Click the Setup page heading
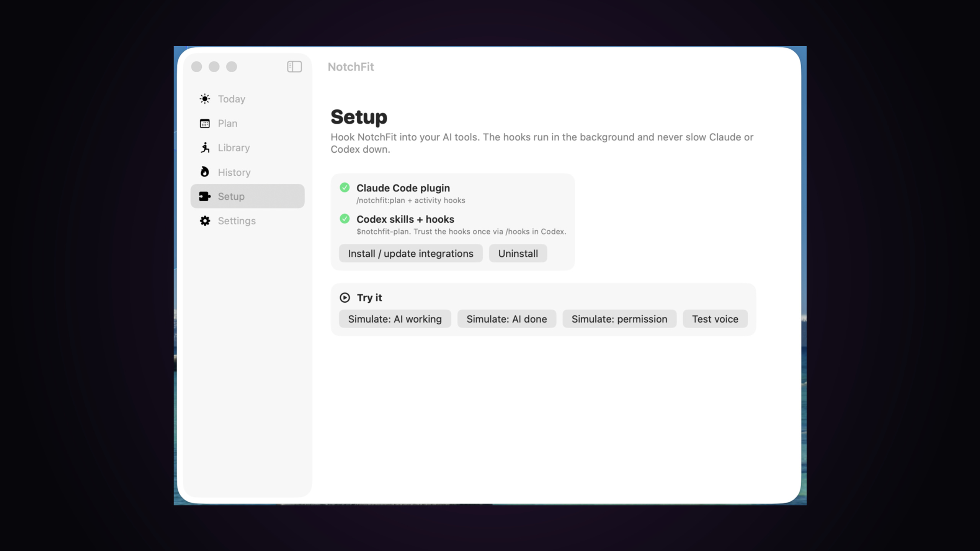980x551 pixels. tap(359, 117)
